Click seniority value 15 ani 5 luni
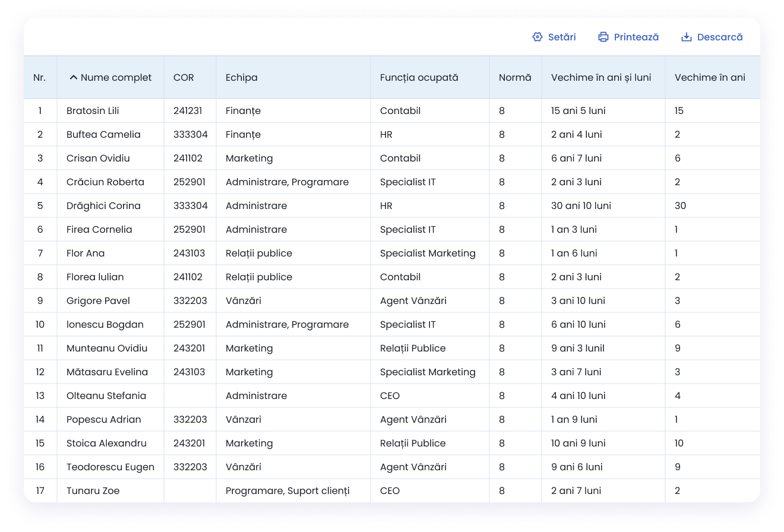The height and width of the screenshot is (532, 784). (578, 110)
